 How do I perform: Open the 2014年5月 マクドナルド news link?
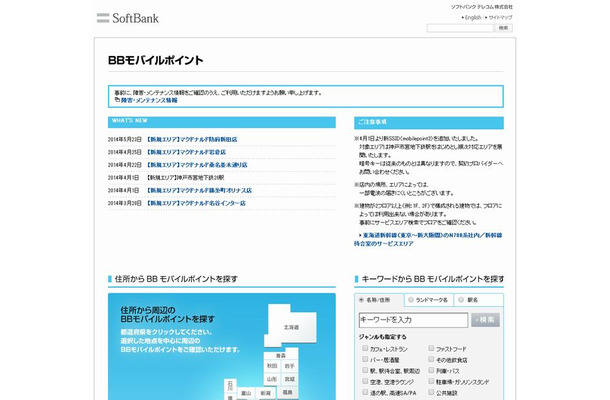(x=192, y=139)
